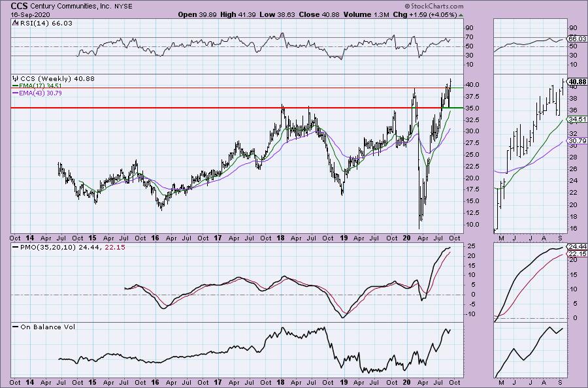The image size is (588, 388).
Task: Click the 30.79 EMA tag on right axis
Action: coord(578,141)
